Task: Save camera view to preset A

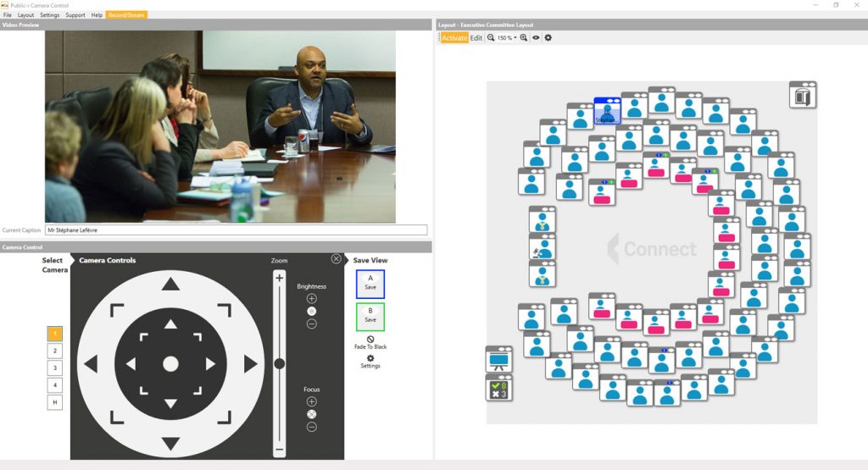Action: [x=370, y=284]
